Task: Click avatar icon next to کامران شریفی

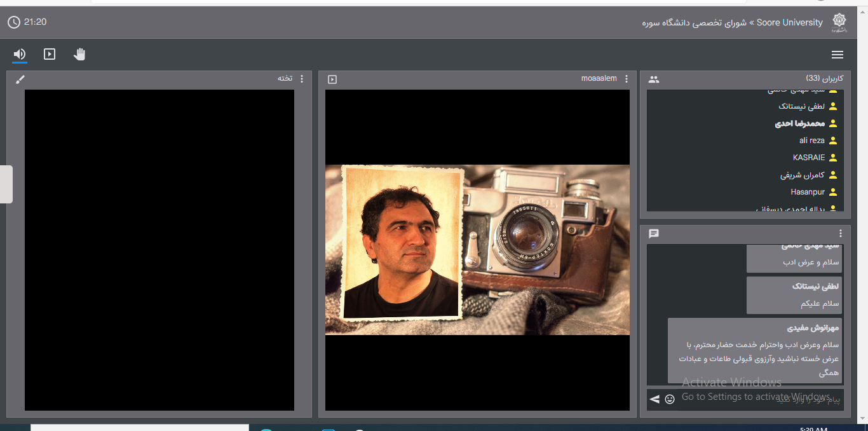Action: click(833, 175)
